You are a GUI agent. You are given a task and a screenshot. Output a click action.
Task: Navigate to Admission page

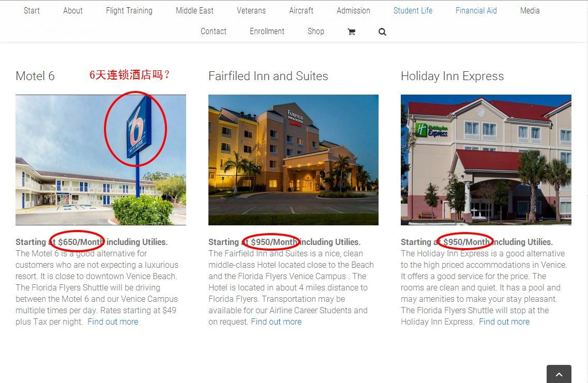(x=353, y=10)
